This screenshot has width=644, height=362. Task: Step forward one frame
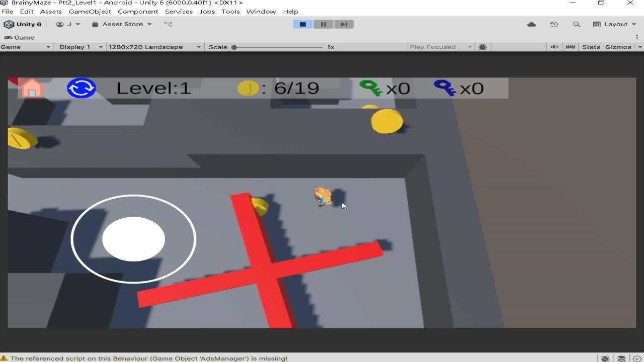click(x=344, y=24)
